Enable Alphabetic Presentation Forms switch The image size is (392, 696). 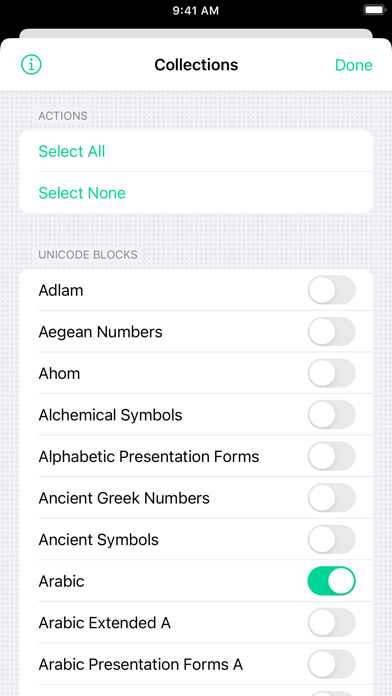[332, 456]
